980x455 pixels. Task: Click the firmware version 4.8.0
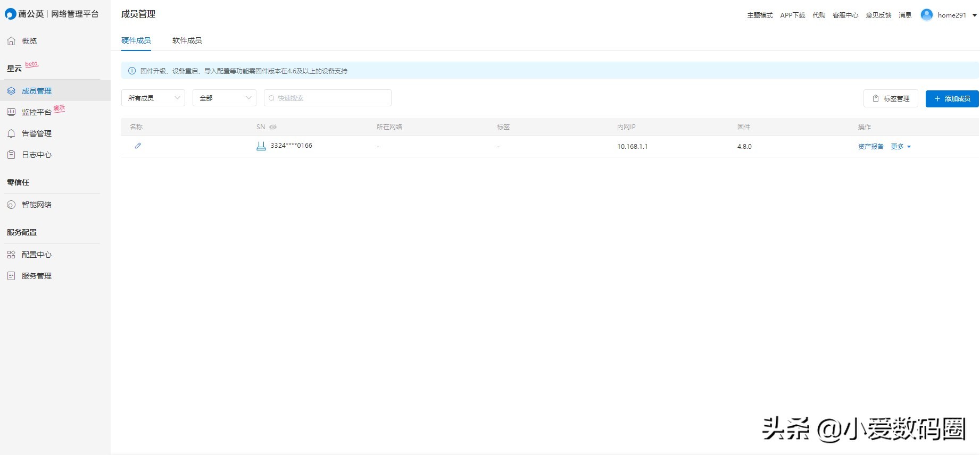(x=744, y=147)
